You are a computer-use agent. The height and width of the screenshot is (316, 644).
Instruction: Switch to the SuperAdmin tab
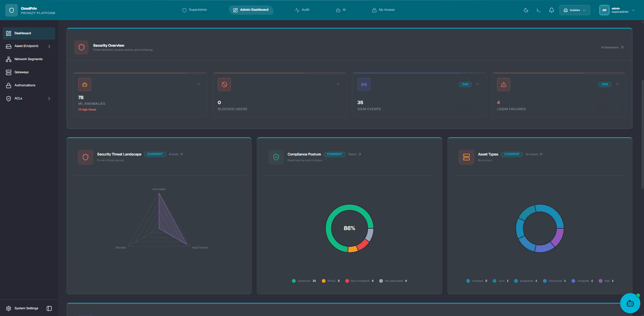point(195,10)
